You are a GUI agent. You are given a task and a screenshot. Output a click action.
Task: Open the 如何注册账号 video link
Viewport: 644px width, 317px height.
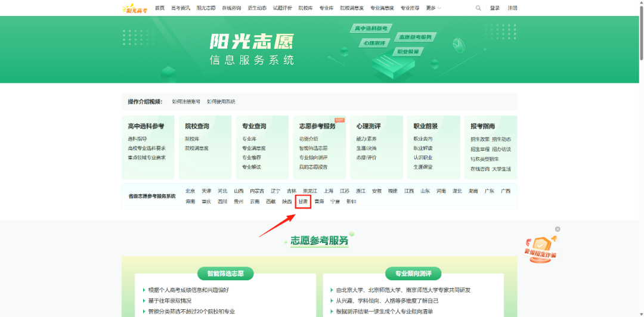click(186, 102)
